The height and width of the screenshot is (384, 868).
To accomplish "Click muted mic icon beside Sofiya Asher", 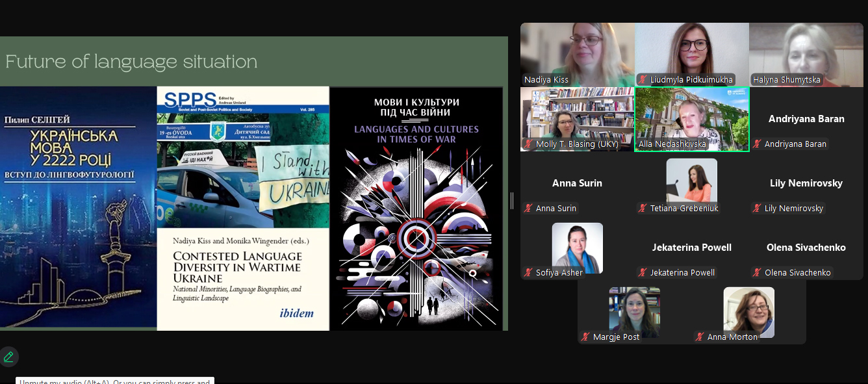I will pyautogui.click(x=529, y=273).
